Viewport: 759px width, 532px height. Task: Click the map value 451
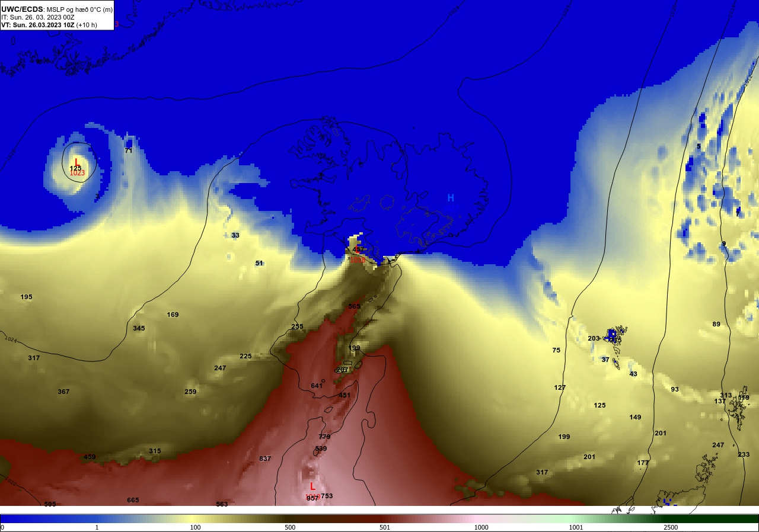point(345,395)
